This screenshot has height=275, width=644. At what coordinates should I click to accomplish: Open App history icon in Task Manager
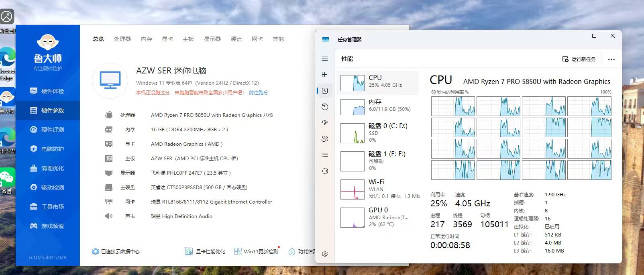pos(325,107)
